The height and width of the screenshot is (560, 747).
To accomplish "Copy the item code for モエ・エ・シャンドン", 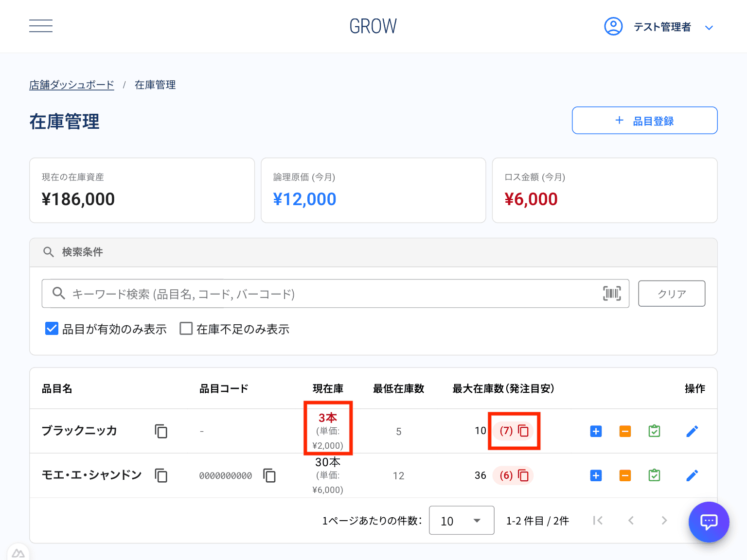I will point(269,475).
